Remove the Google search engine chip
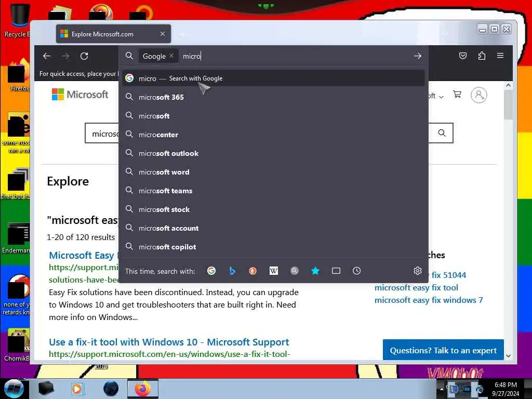Screen dimensions: 532x399 171,56
